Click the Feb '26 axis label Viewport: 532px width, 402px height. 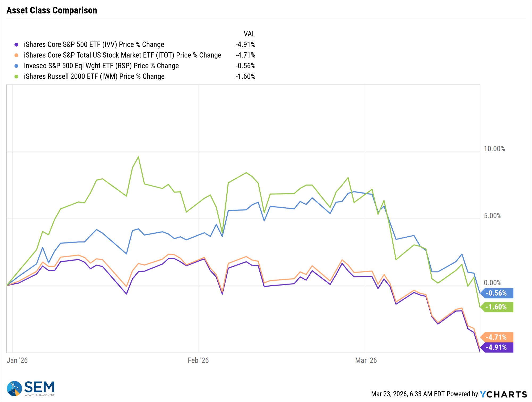[198, 361]
